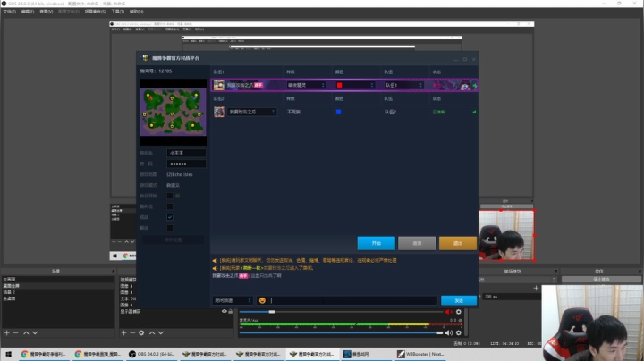Click save settings button under checkboxes

(x=173, y=239)
